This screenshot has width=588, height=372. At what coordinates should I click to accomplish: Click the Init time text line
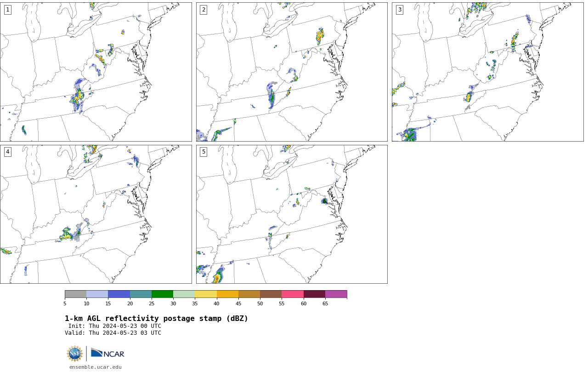tap(115, 326)
